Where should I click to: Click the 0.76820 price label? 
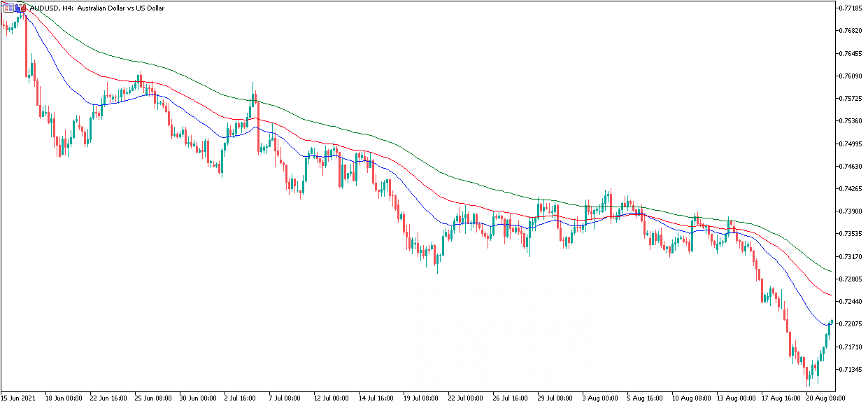851,31
